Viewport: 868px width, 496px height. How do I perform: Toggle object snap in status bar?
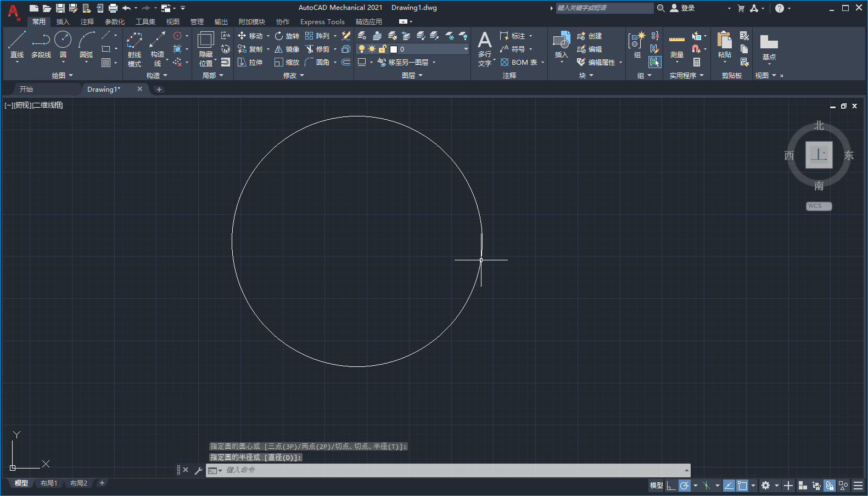(x=742, y=486)
